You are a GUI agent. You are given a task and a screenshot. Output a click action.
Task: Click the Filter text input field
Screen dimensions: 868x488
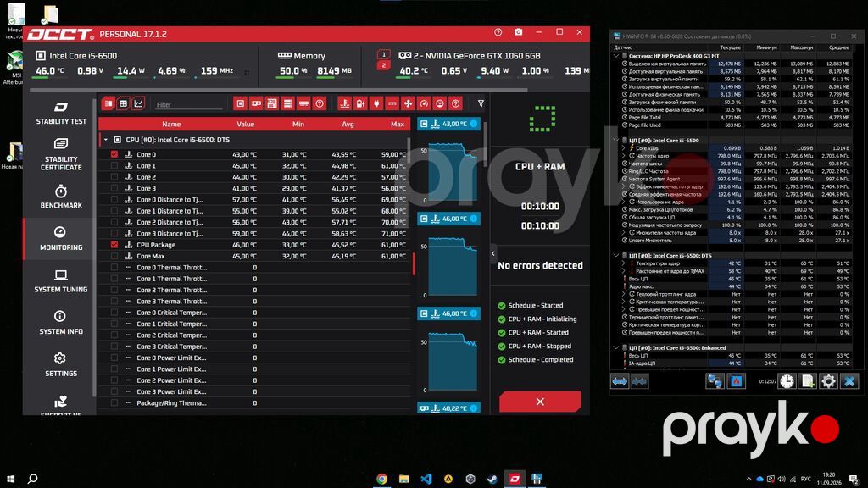(189, 104)
